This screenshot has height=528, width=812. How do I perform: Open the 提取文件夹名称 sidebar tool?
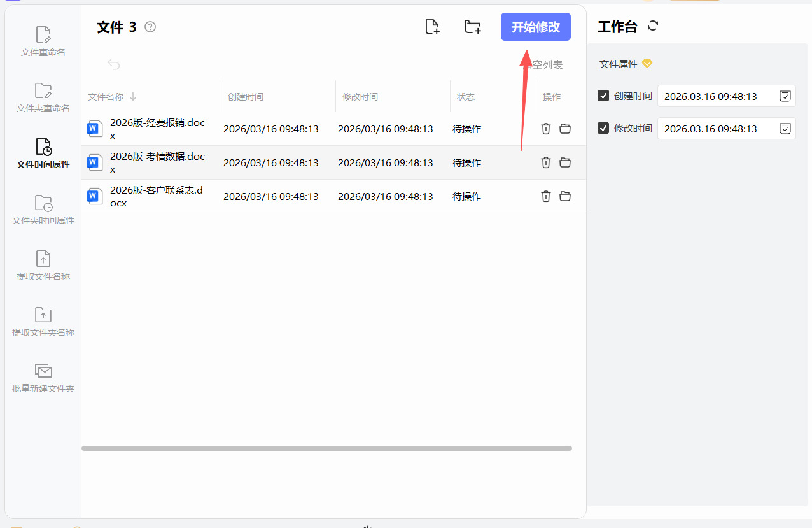click(43, 322)
